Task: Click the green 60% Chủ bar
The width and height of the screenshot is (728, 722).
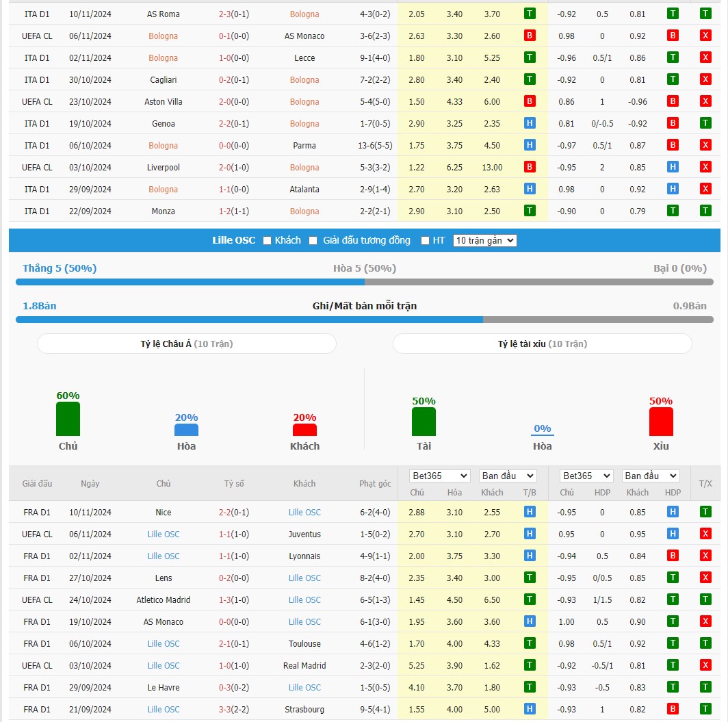Action: (x=68, y=419)
